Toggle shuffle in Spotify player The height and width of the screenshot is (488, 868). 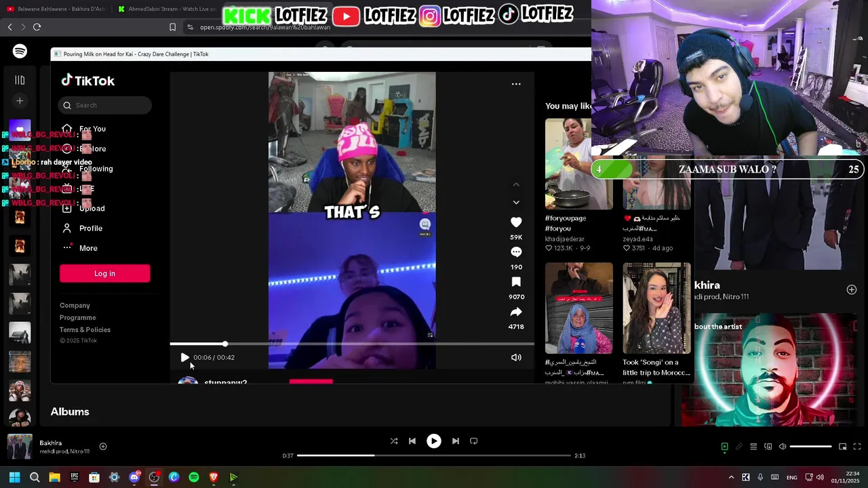(394, 441)
